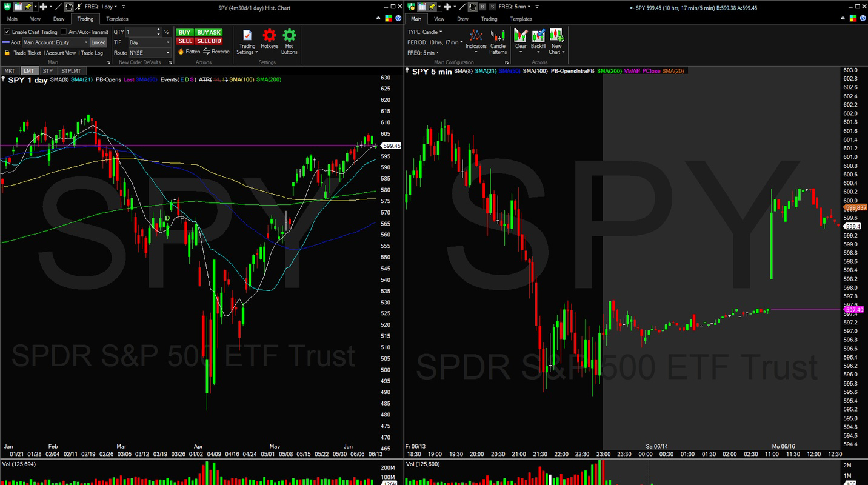The image size is (868, 485).
Task: Open the Account View link
Action: click(61, 53)
